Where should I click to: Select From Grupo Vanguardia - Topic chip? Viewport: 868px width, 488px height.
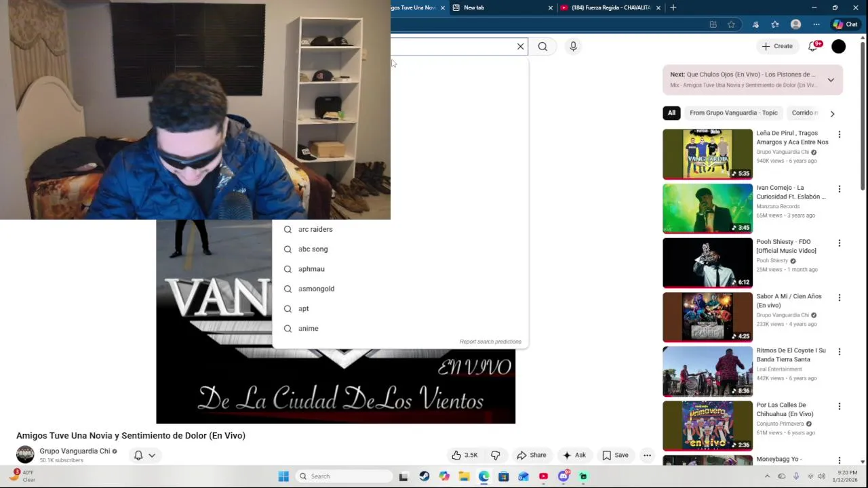(733, 113)
